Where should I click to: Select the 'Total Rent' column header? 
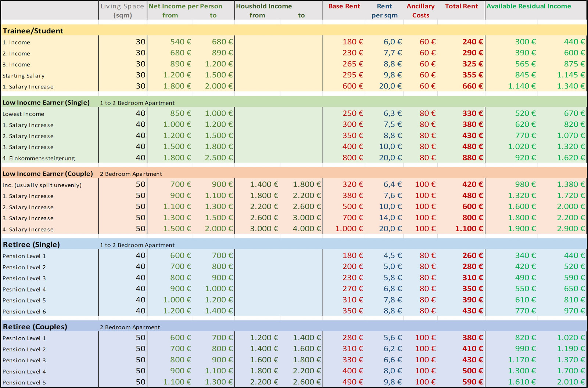(461, 6)
